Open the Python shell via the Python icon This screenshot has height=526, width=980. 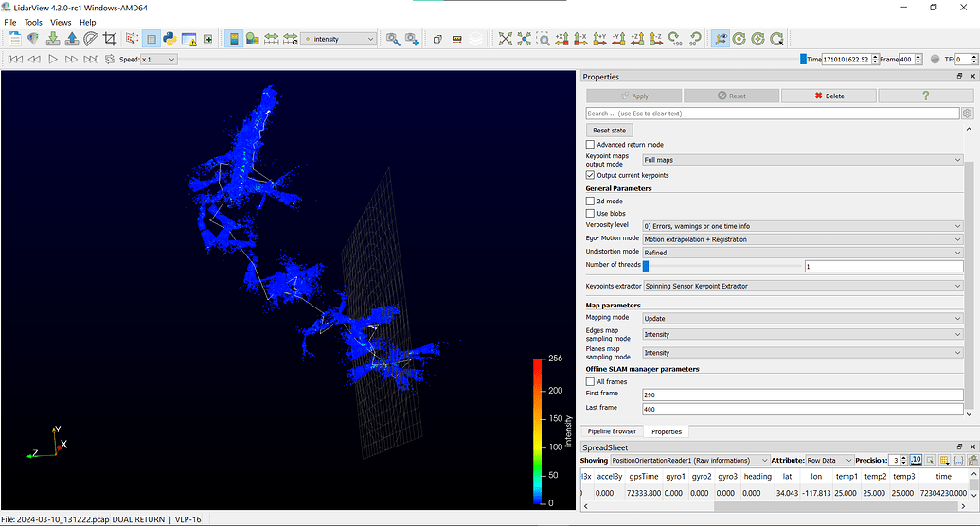169,39
